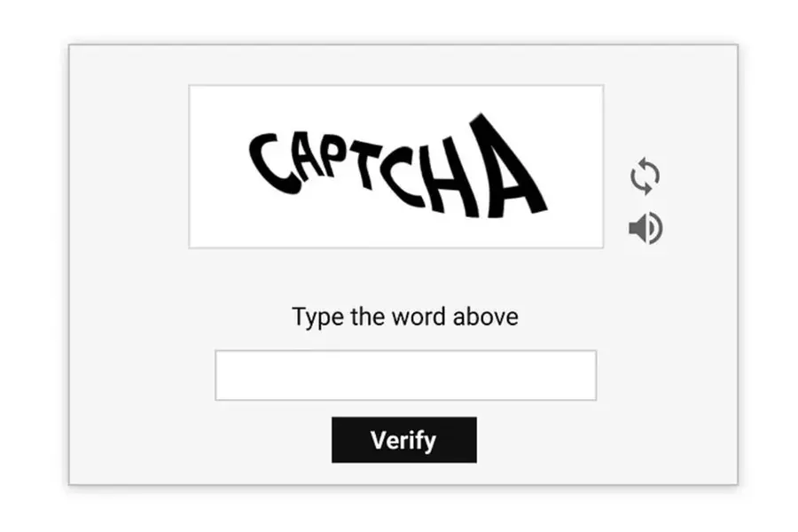
Task: Click the distorted CAPTCHA word image
Action: (396, 167)
